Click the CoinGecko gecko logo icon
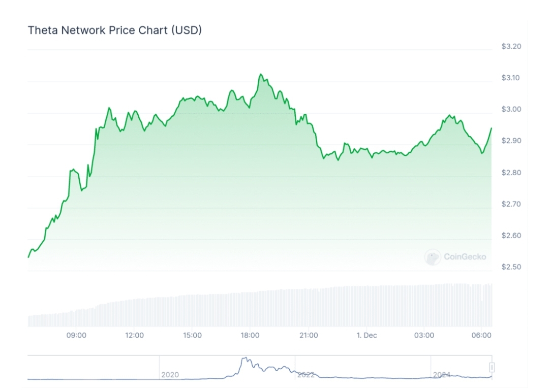The image size is (549, 392). coord(433,257)
